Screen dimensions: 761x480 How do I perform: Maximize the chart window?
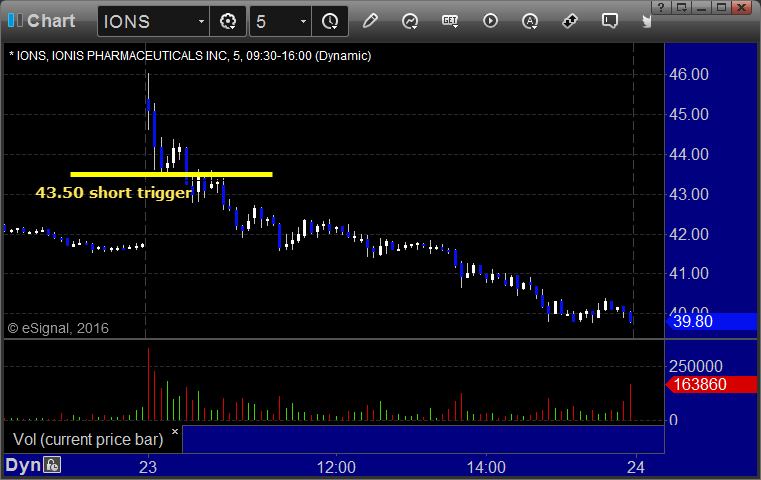[721, 7]
